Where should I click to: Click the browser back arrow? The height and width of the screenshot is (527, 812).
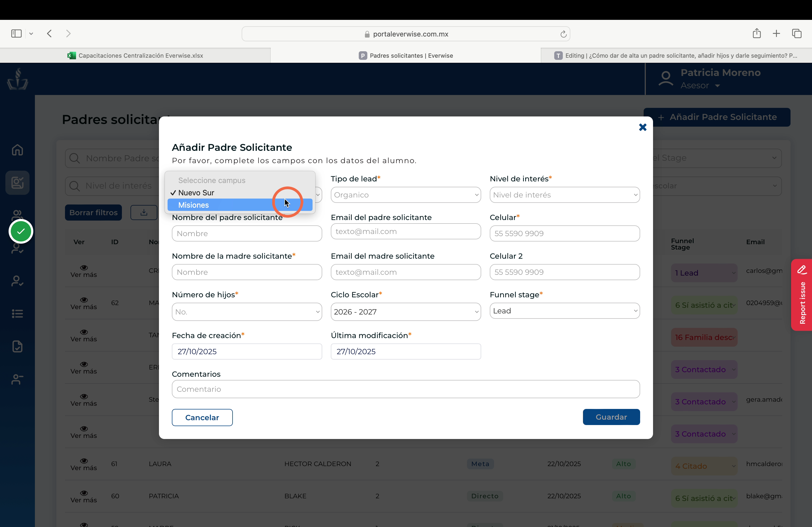(49, 33)
